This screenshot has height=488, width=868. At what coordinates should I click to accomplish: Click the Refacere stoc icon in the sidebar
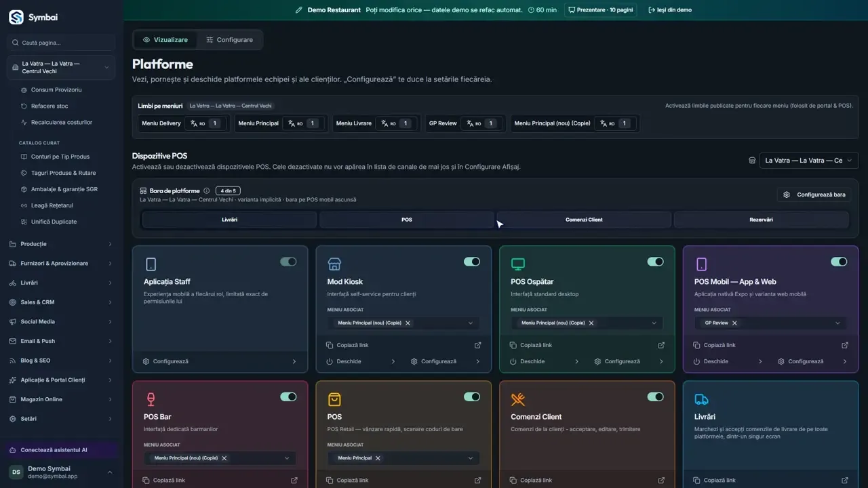[24, 106]
